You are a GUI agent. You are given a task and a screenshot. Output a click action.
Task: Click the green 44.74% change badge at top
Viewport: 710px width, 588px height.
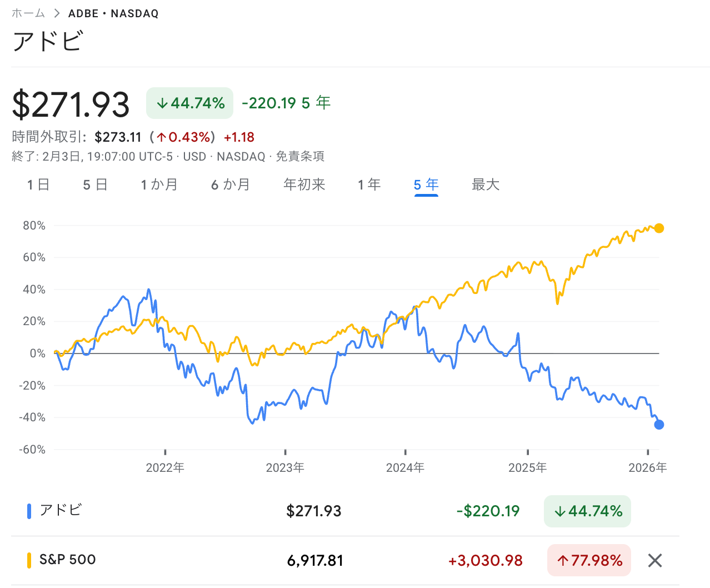pos(189,103)
